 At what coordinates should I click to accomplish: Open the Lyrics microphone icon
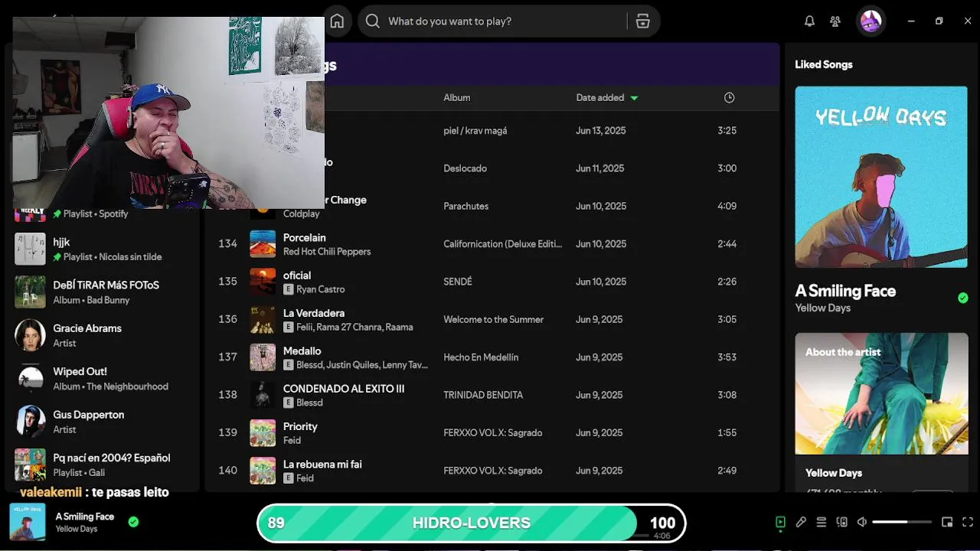801,522
